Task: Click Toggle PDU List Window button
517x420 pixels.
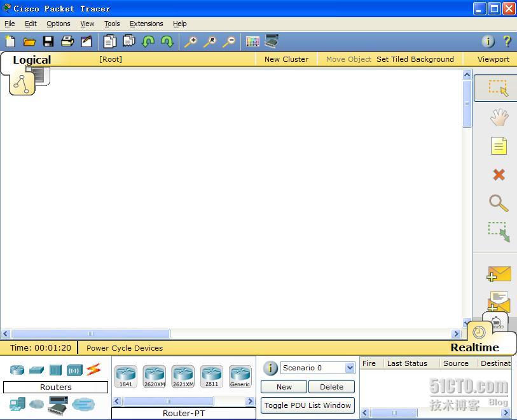Action: [x=307, y=405]
